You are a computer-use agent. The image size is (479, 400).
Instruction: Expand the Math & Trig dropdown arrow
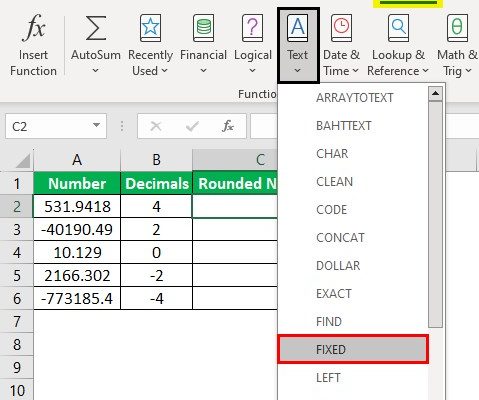click(x=468, y=71)
